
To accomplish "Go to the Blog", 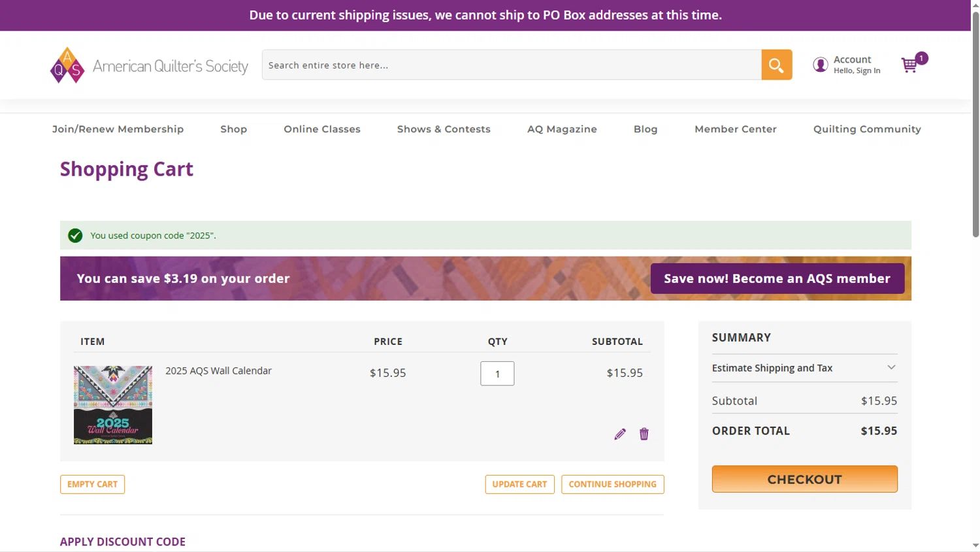I will [645, 129].
